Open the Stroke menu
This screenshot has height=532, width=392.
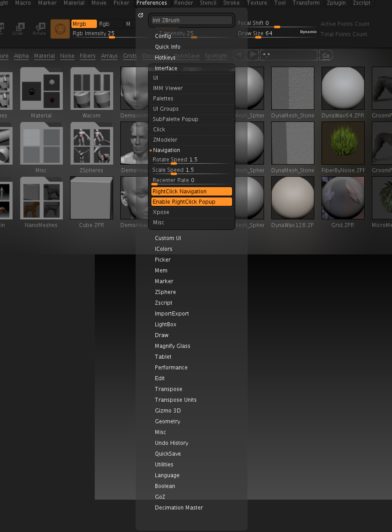[231, 3]
